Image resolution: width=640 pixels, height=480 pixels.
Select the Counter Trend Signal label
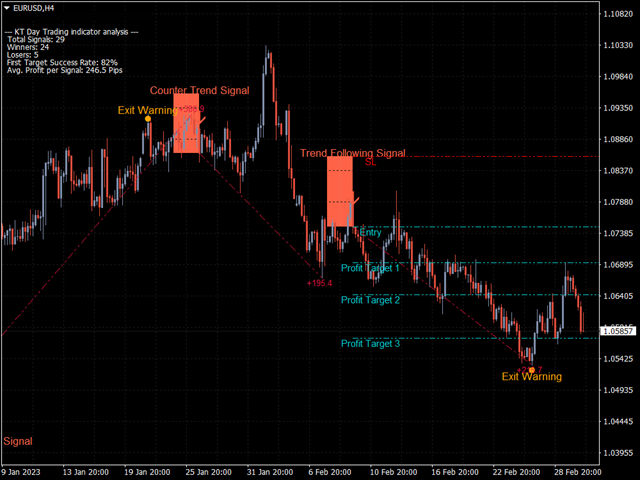coord(199,90)
